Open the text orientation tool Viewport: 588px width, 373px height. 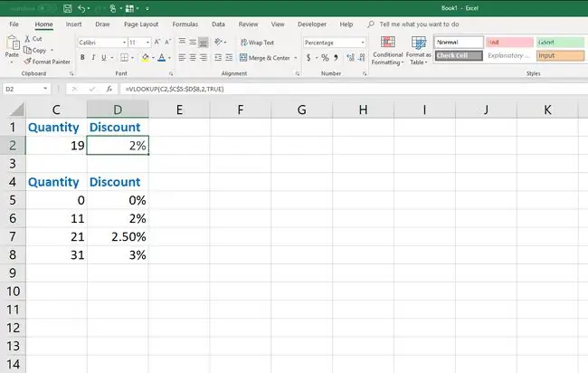(220, 42)
